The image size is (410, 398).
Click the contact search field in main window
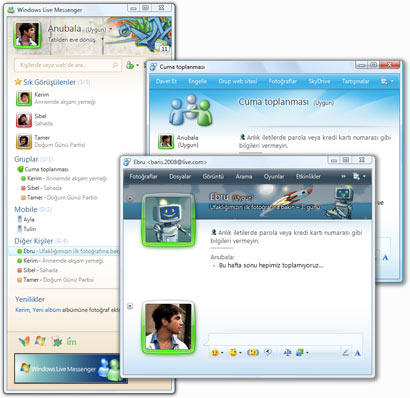67,65
